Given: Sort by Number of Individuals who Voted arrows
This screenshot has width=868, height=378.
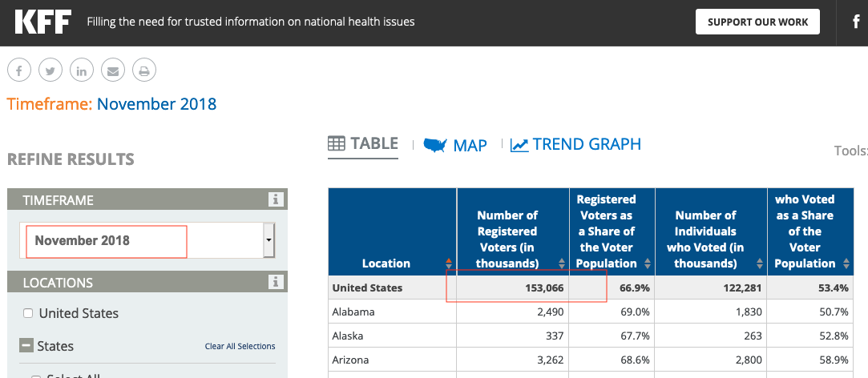Looking at the screenshot, I should 760,263.
